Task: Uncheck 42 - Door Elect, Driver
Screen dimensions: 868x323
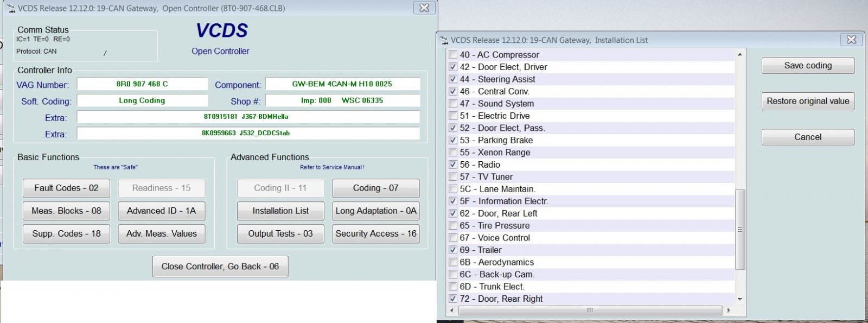Action: 453,67
